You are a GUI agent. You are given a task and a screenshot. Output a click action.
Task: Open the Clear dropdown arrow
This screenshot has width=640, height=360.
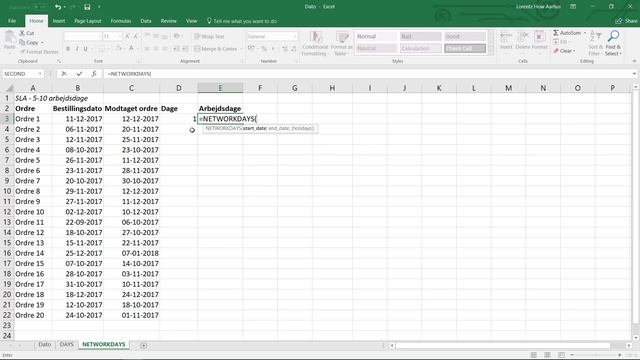[574, 51]
